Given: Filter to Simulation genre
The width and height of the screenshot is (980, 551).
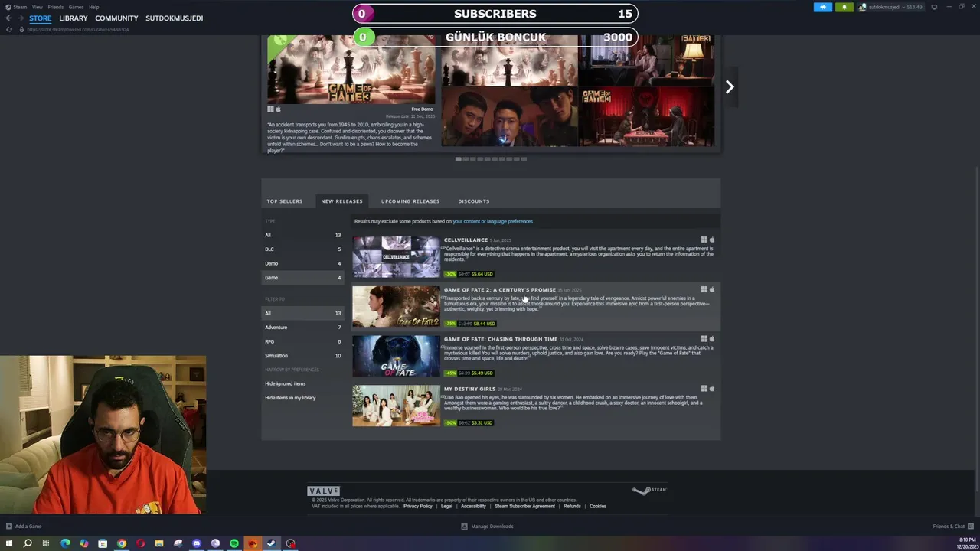Looking at the screenshot, I should [303, 356].
